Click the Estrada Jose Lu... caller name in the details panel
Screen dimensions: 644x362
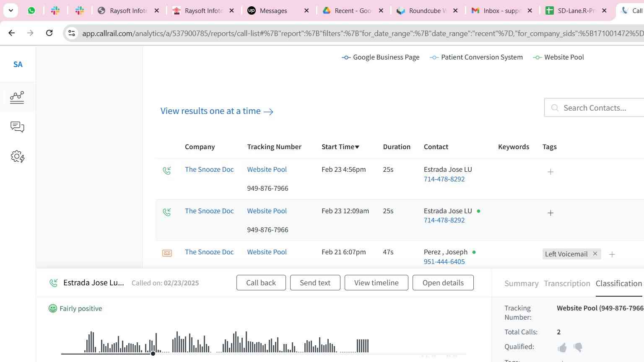(93, 283)
